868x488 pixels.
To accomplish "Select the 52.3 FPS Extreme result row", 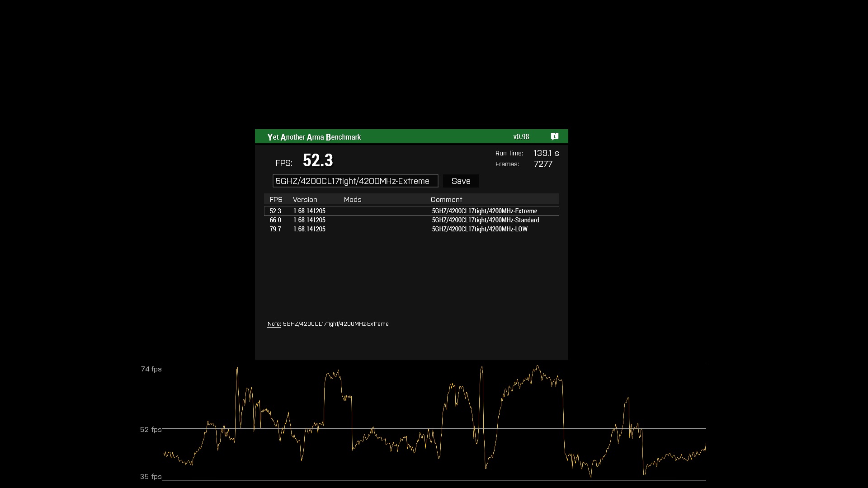I will point(411,211).
